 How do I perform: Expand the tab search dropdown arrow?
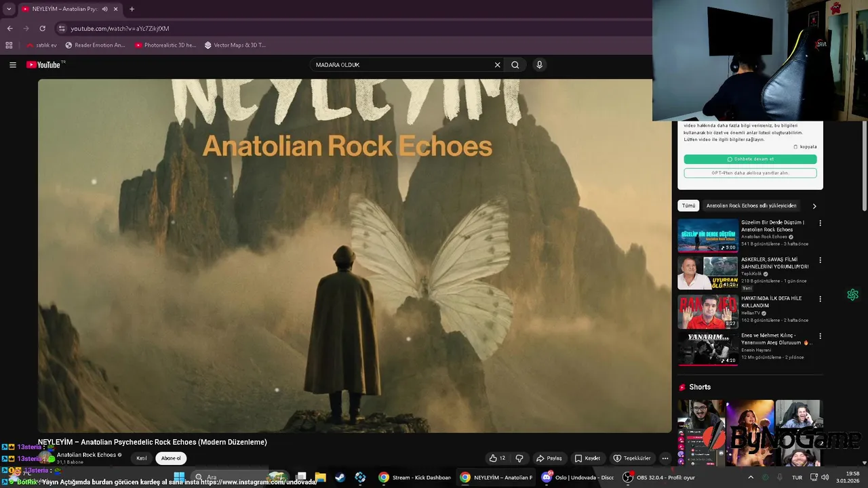9,9
